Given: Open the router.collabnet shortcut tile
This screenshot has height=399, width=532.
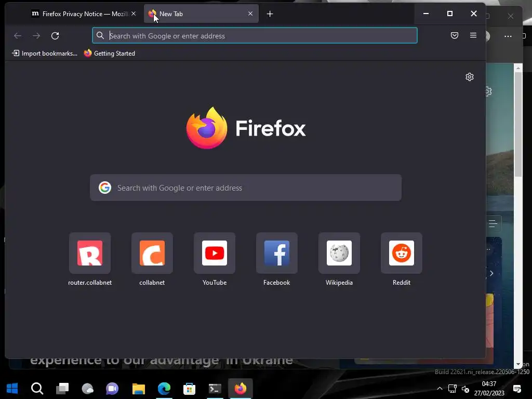Looking at the screenshot, I should [89, 259].
